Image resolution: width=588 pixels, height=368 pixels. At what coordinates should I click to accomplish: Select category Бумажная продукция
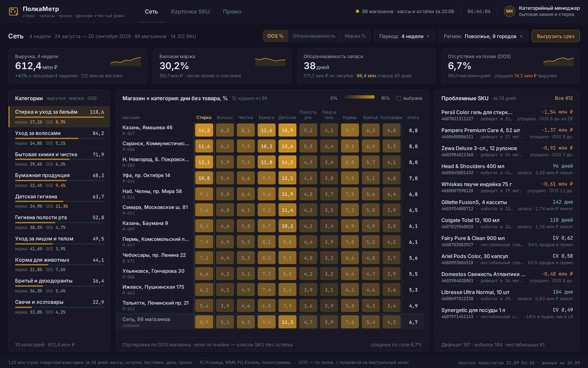[x=59, y=180]
